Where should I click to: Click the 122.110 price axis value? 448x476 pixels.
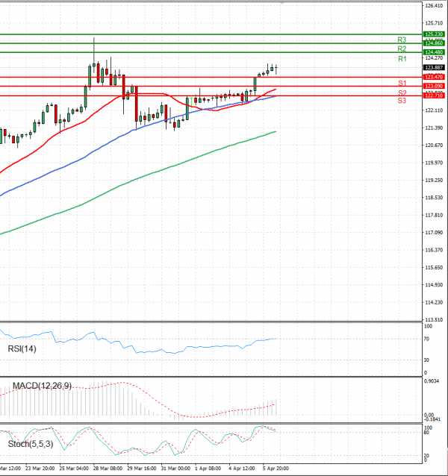coord(434,110)
